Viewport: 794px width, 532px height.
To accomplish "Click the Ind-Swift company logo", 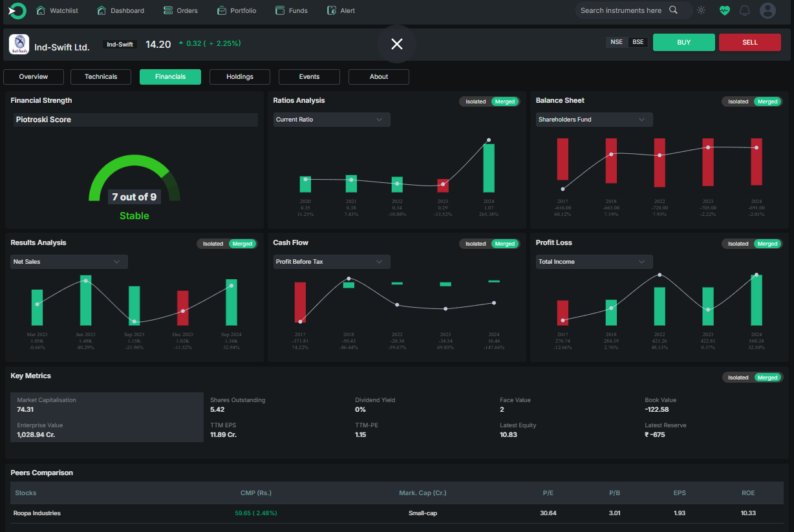I will click(19, 43).
